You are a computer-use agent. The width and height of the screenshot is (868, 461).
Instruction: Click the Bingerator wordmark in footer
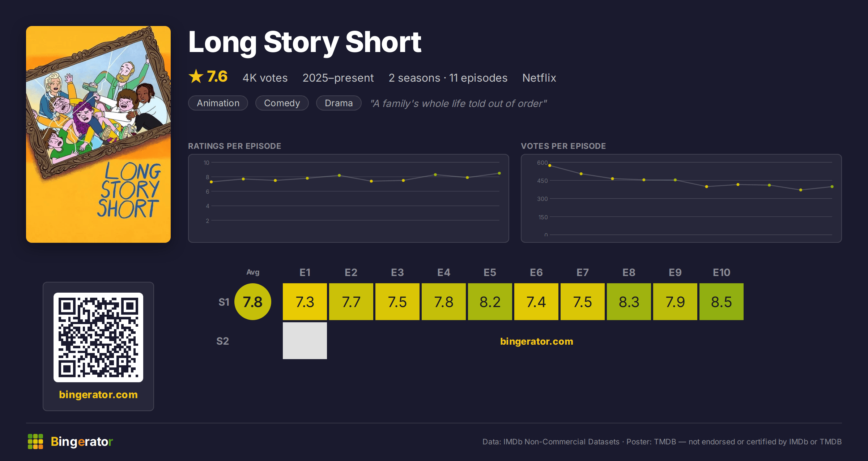[82, 441]
